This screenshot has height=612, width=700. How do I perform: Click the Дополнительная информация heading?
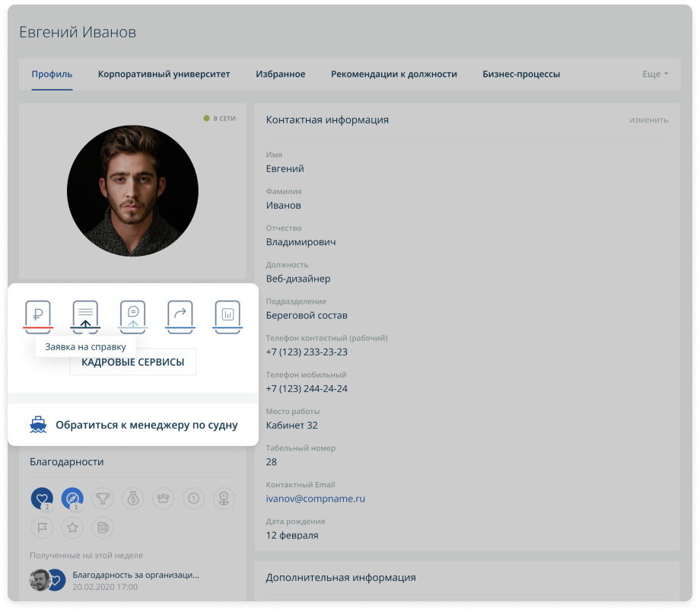pyautogui.click(x=341, y=578)
